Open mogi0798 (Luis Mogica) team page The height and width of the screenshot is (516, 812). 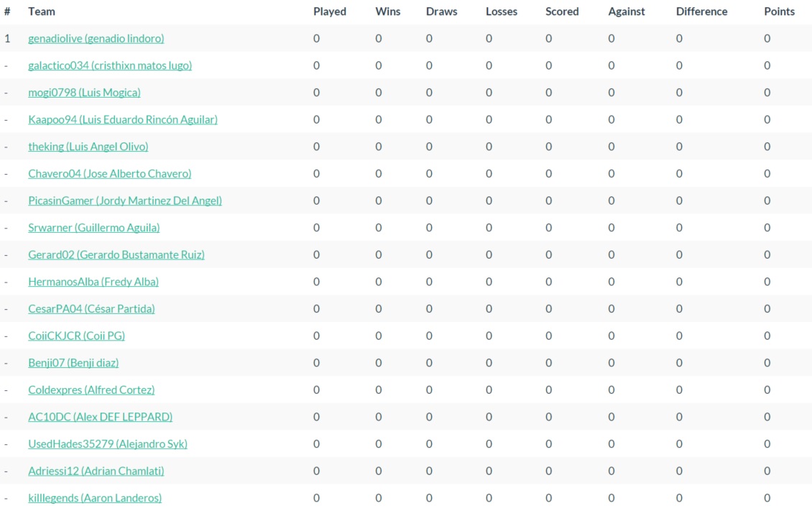pos(84,93)
